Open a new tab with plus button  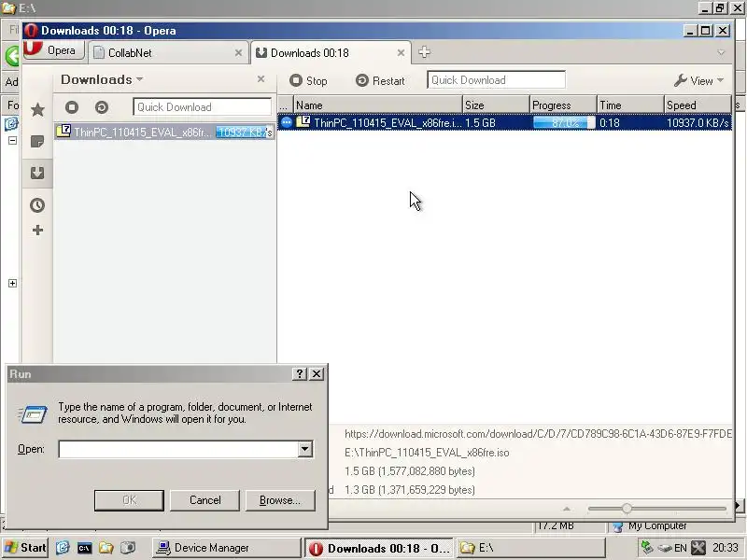424,52
